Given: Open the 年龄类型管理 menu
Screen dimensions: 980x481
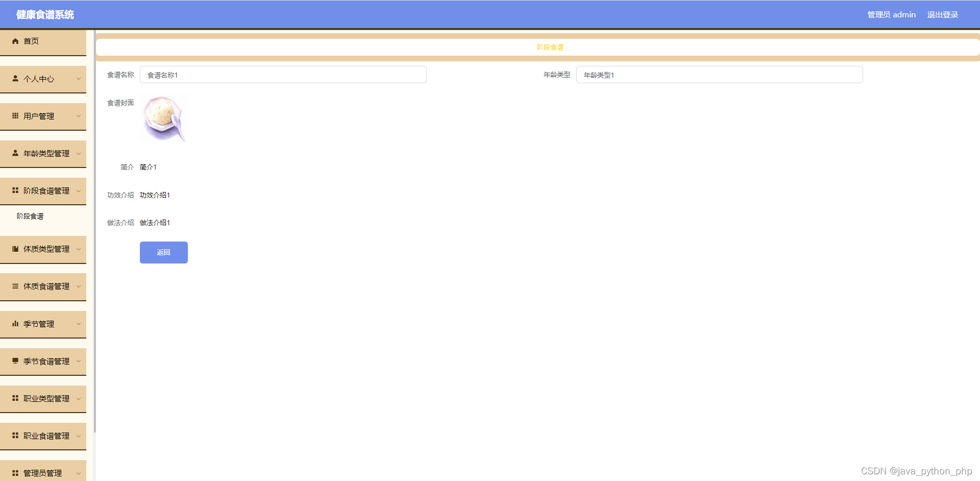Looking at the screenshot, I should tap(43, 154).
